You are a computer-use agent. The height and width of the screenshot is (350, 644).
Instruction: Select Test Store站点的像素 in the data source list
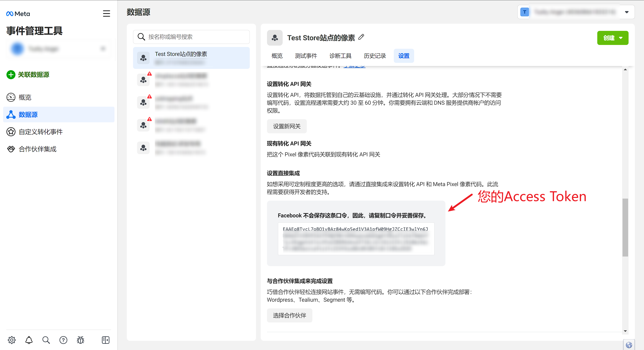191,58
